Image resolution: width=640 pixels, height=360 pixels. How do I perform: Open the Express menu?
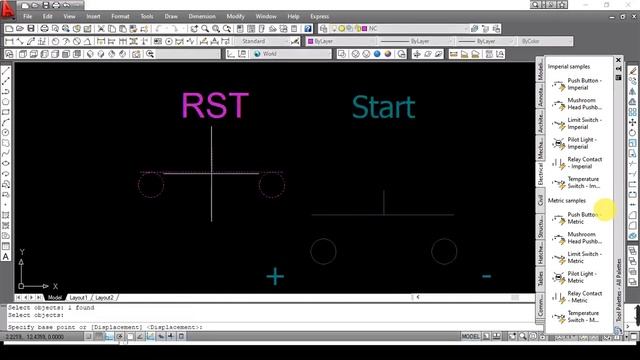click(320, 16)
